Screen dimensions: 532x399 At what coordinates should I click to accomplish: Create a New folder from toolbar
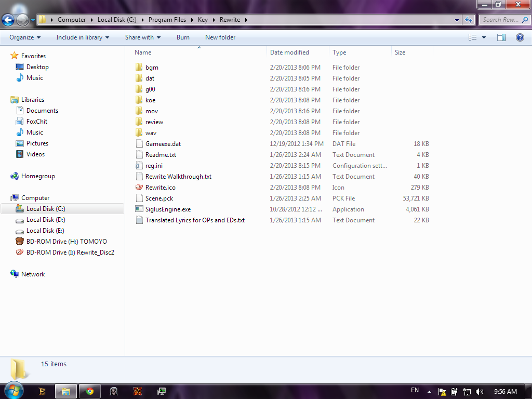[x=220, y=37]
